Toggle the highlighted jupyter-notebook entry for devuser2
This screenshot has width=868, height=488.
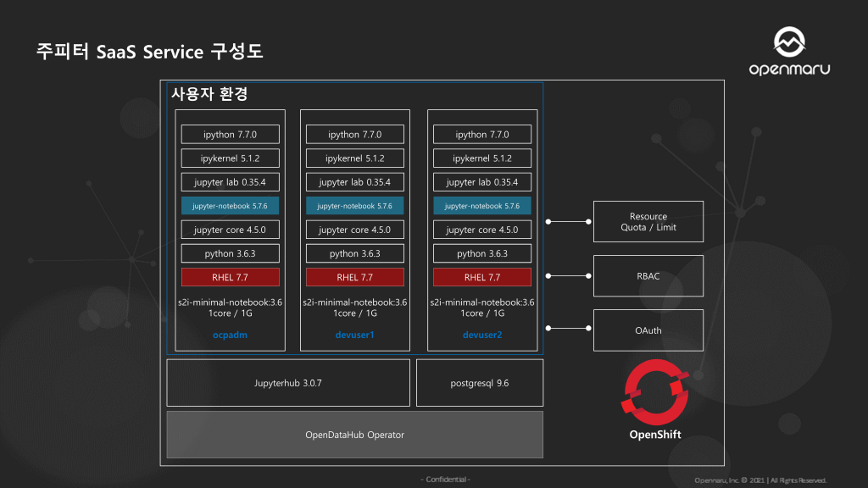481,205
